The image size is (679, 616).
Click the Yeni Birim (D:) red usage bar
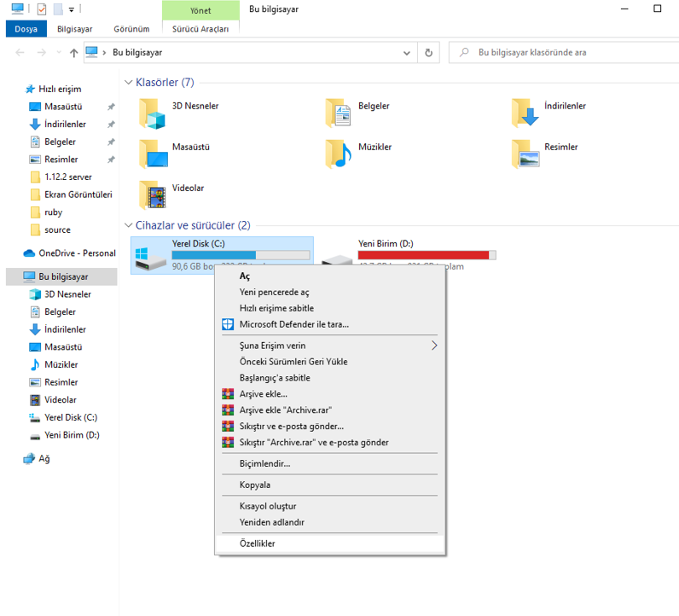click(x=427, y=255)
